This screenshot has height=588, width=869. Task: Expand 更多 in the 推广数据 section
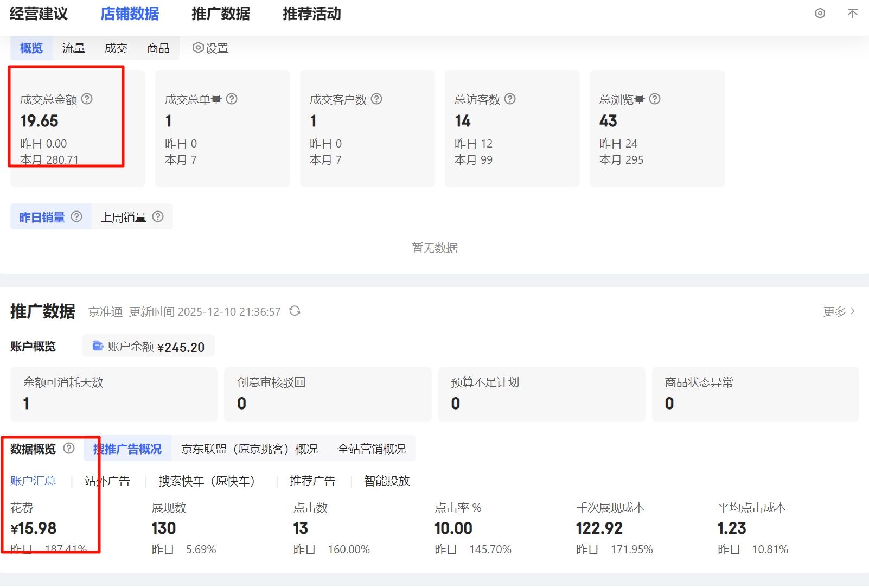(839, 311)
